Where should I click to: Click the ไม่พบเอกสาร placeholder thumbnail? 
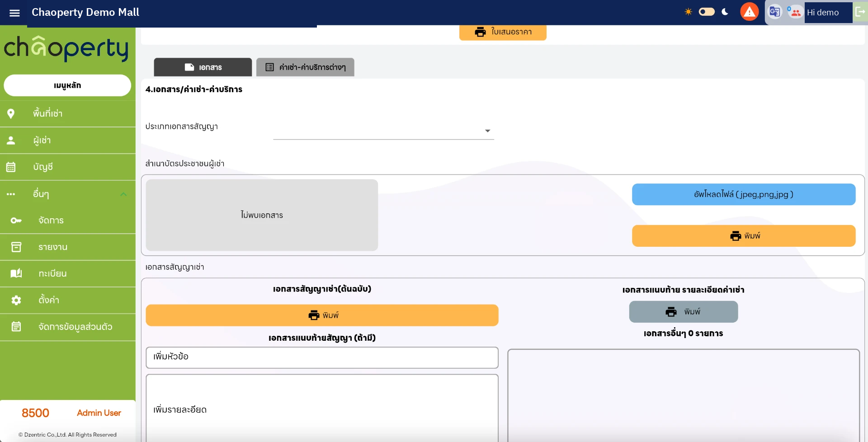tap(262, 215)
